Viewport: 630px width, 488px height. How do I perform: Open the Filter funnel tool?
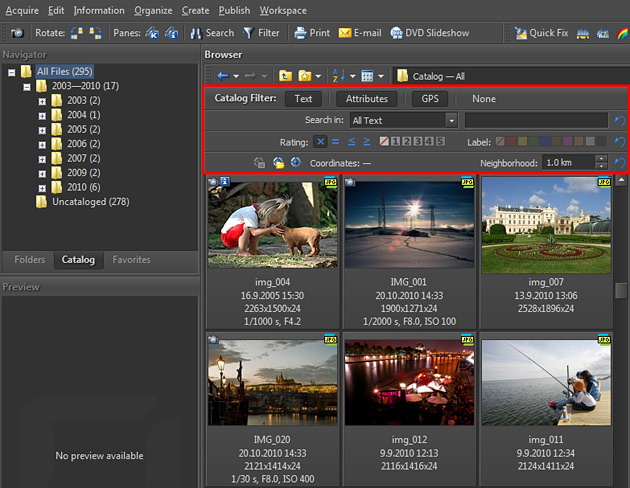[261, 33]
